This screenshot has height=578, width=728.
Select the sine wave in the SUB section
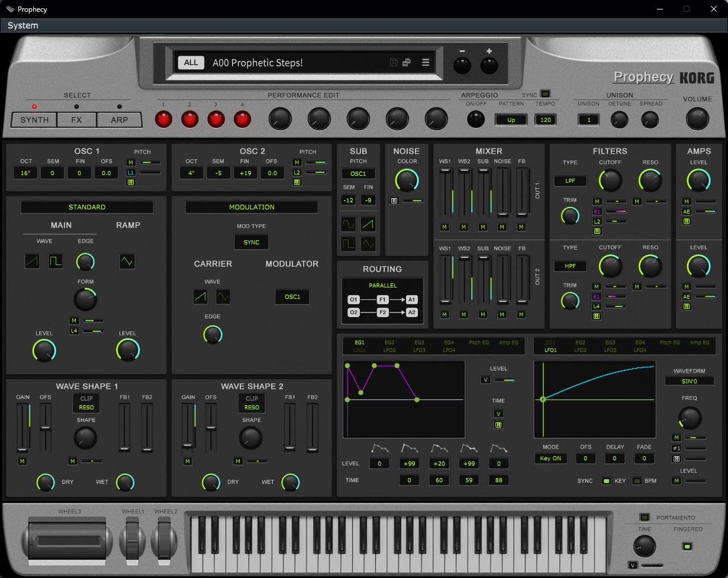[348, 224]
